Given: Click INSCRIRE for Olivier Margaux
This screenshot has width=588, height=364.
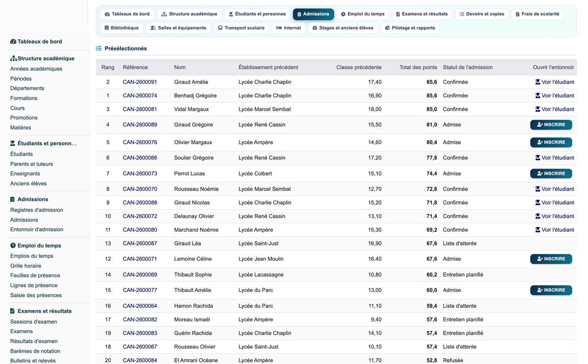Looking at the screenshot, I should click(551, 143).
